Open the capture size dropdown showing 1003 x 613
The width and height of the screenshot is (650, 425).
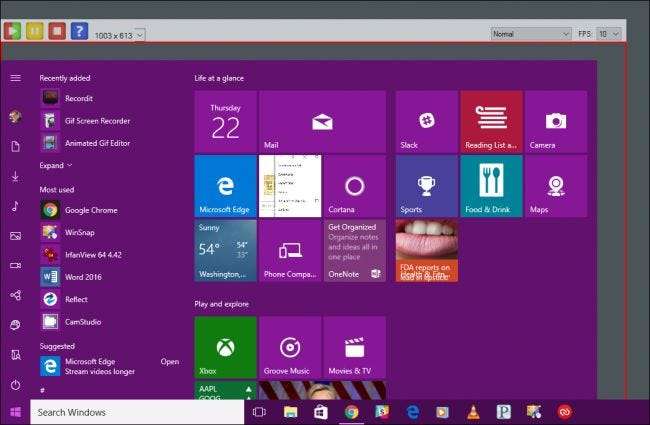[139, 35]
